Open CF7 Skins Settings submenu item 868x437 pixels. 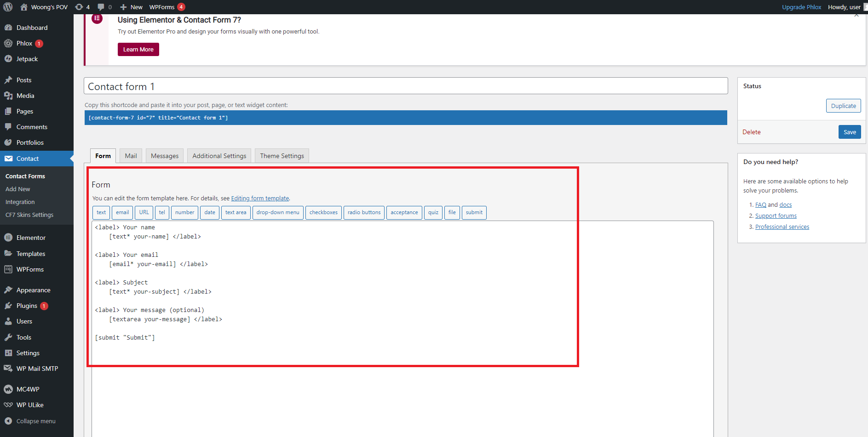29,215
